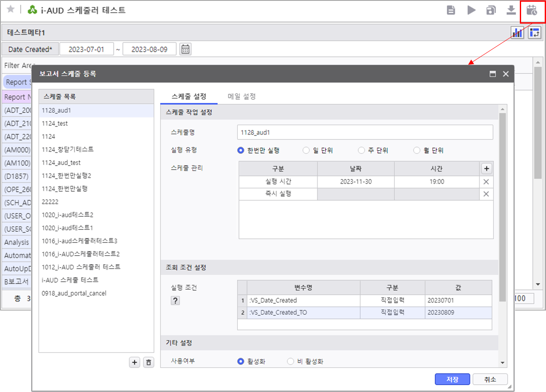546x392 pixels.
Task: Click the dialog's up scroll arrow
Action: pyautogui.click(x=503, y=110)
